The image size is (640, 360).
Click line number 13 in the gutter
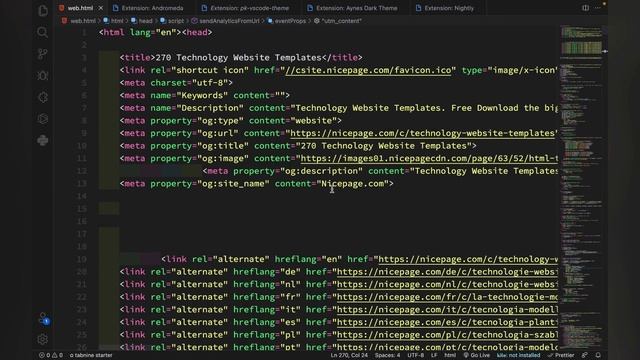82,184
